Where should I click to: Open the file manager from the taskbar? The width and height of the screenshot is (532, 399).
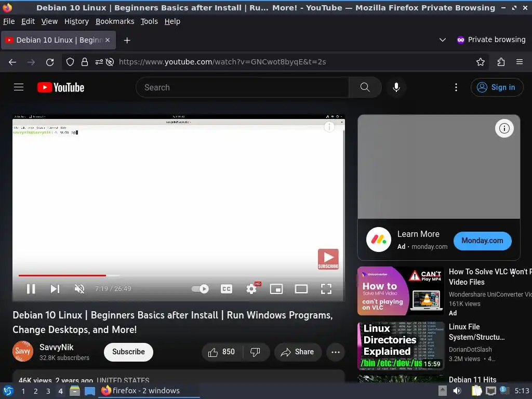(75, 391)
